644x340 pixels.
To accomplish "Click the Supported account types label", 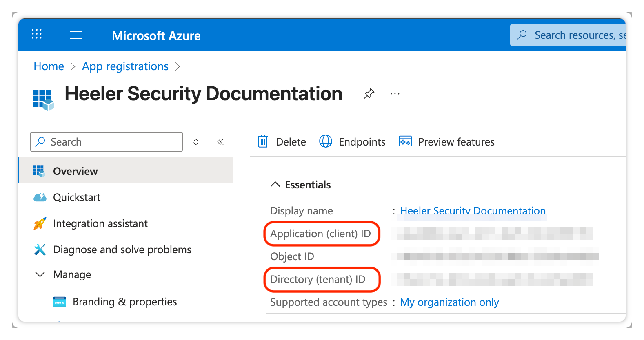I will (329, 302).
